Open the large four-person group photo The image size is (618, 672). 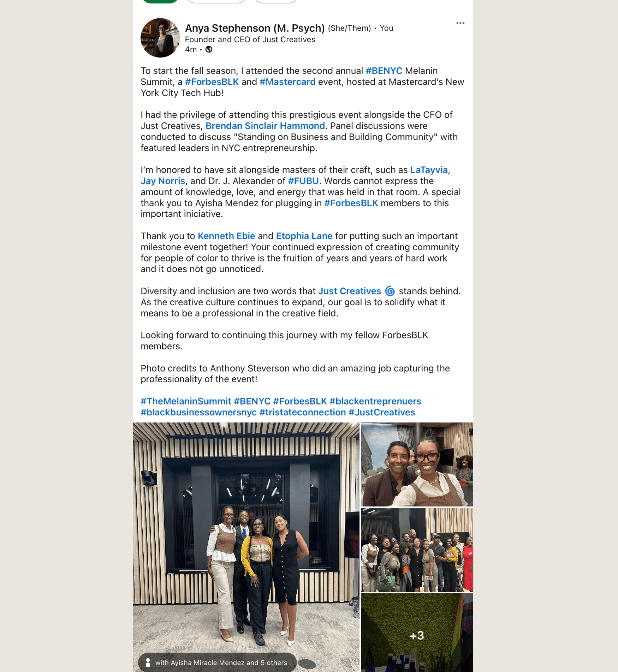coord(246,547)
